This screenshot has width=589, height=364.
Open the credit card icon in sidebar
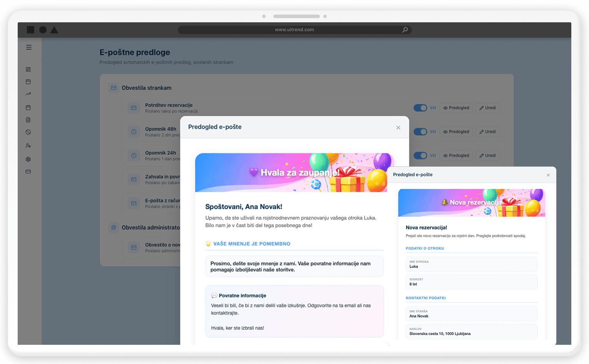(28, 171)
